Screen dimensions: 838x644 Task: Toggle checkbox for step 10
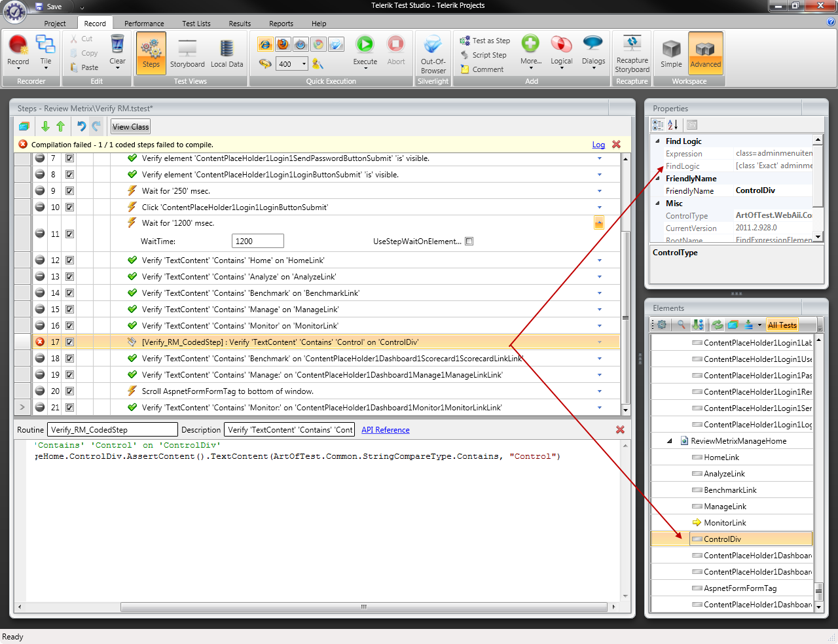[x=69, y=207]
